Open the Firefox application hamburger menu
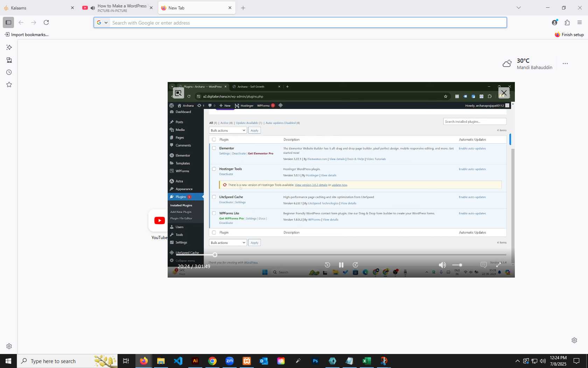 [580, 22]
